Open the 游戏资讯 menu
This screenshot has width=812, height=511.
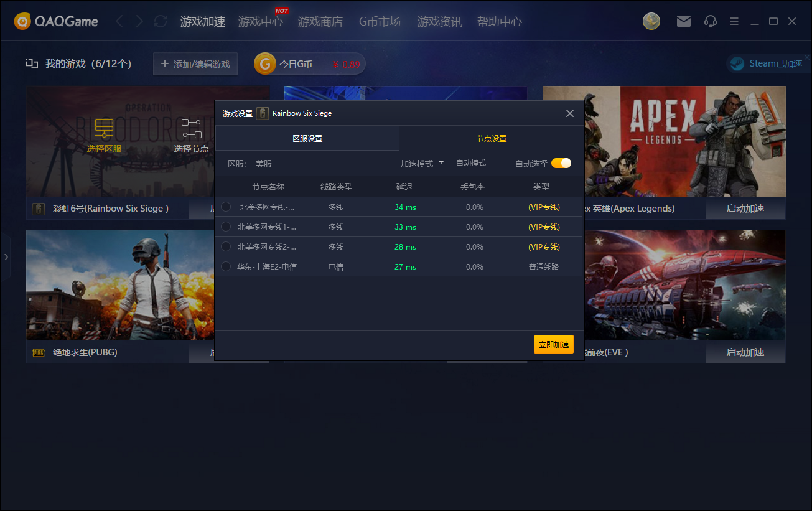pyautogui.click(x=440, y=22)
